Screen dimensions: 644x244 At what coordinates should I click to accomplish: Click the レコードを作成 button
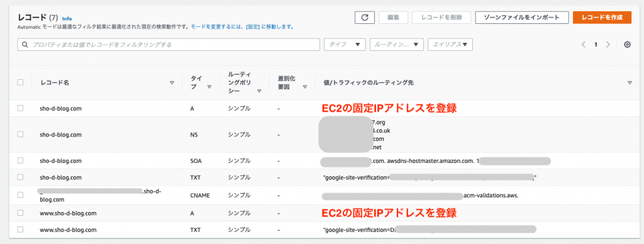click(602, 17)
